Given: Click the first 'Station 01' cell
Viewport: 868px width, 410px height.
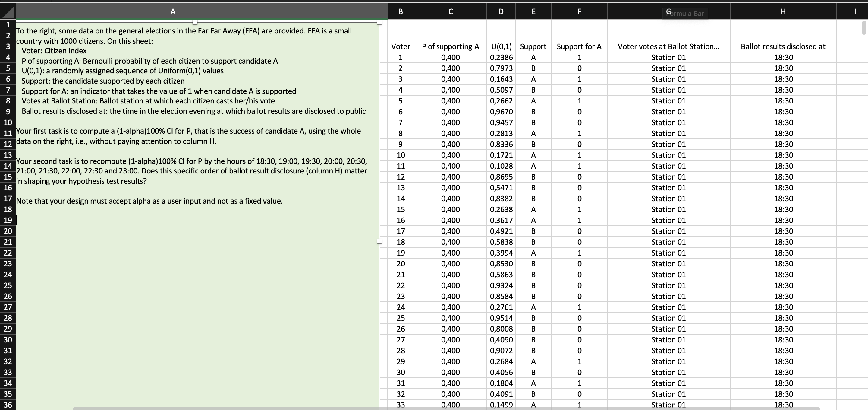Looking at the screenshot, I should (x=668, y=58).
